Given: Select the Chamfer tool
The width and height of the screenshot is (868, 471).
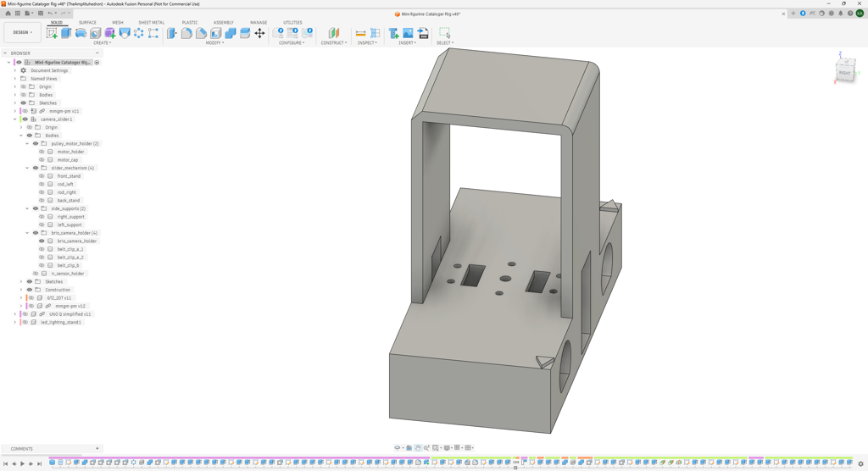Looking at the screenshot, I should point(201,33).
